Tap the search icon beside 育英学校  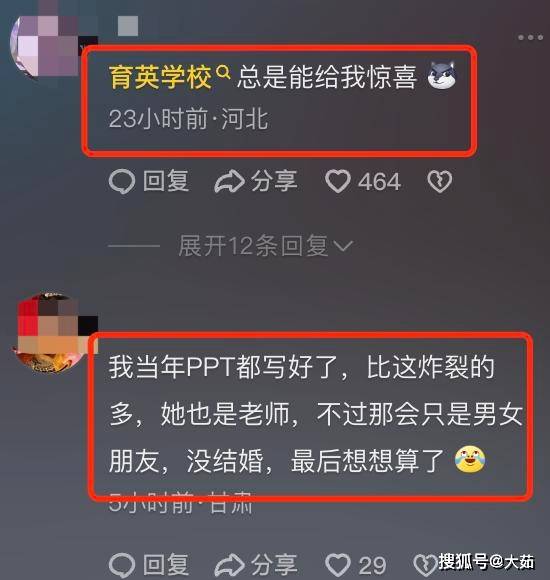(x=223, y=71)
